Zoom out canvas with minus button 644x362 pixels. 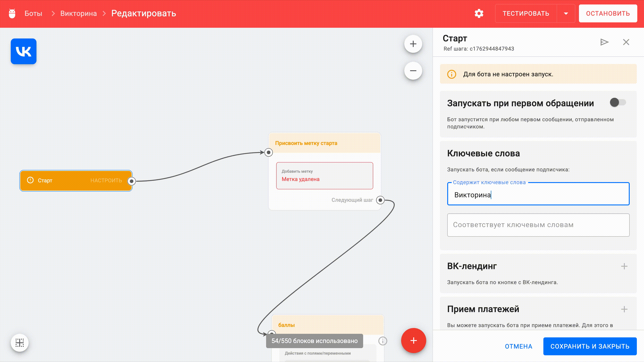(x=413, y=71)
